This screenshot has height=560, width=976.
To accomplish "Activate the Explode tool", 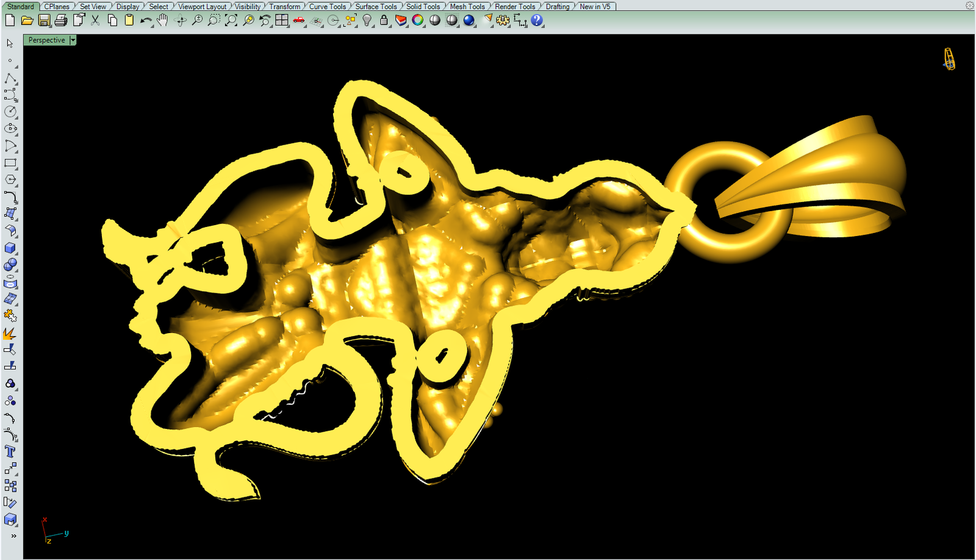I will click(10, 333).
